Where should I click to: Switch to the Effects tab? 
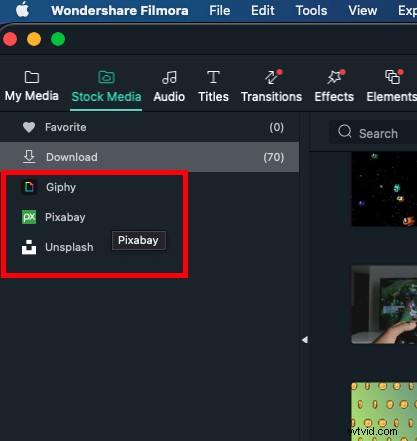334,87
